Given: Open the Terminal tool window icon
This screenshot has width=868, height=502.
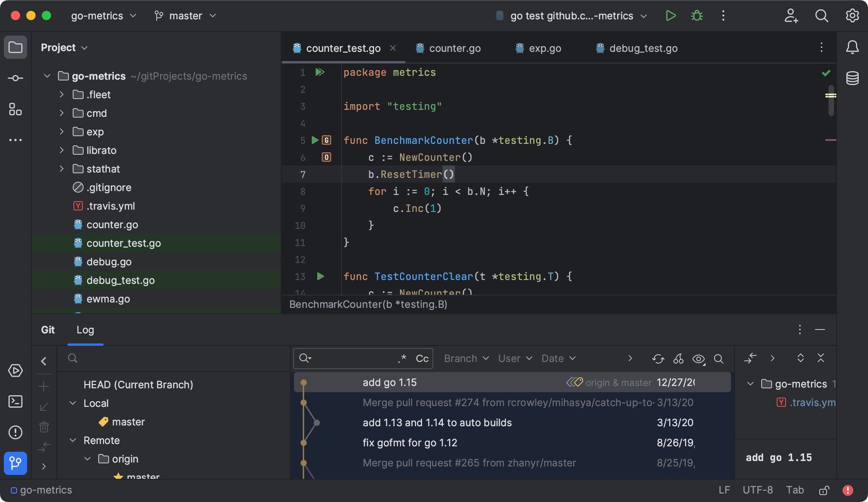Looking at the screenshot, I should pyautogui.click(x=15, y=401).
